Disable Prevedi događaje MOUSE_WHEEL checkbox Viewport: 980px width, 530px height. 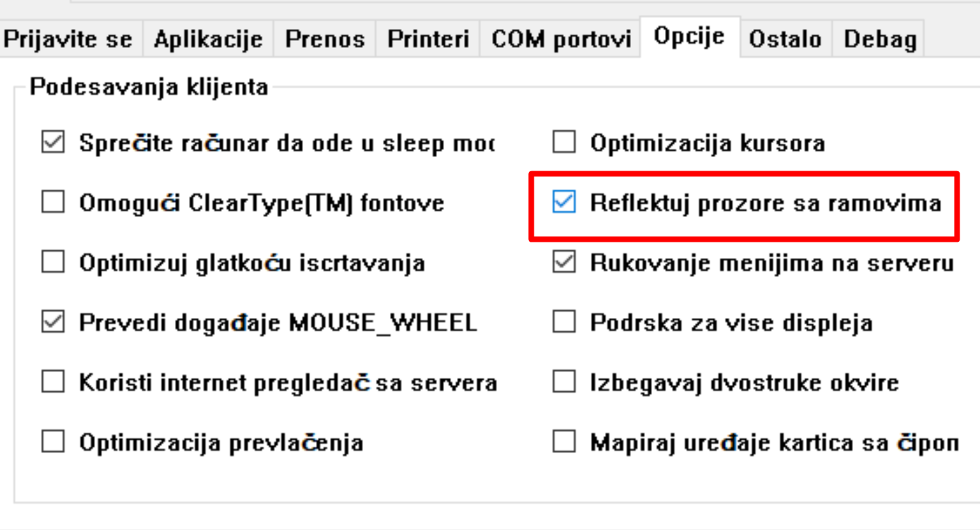click(53, 323)
